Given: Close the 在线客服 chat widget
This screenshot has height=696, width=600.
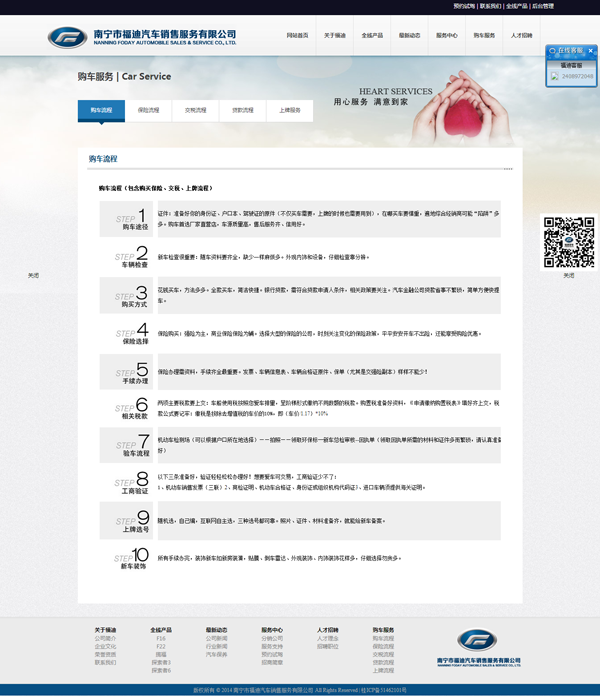Looking at the screenshot, I should click(592, 50).
